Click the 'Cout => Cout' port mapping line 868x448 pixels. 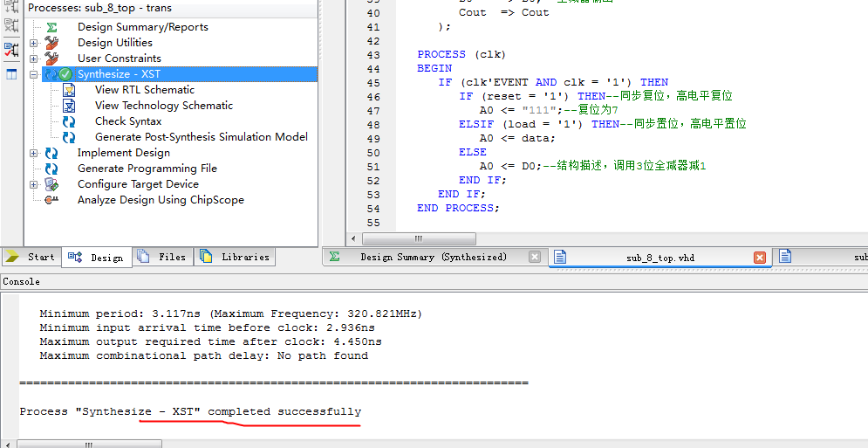point(503,12)
